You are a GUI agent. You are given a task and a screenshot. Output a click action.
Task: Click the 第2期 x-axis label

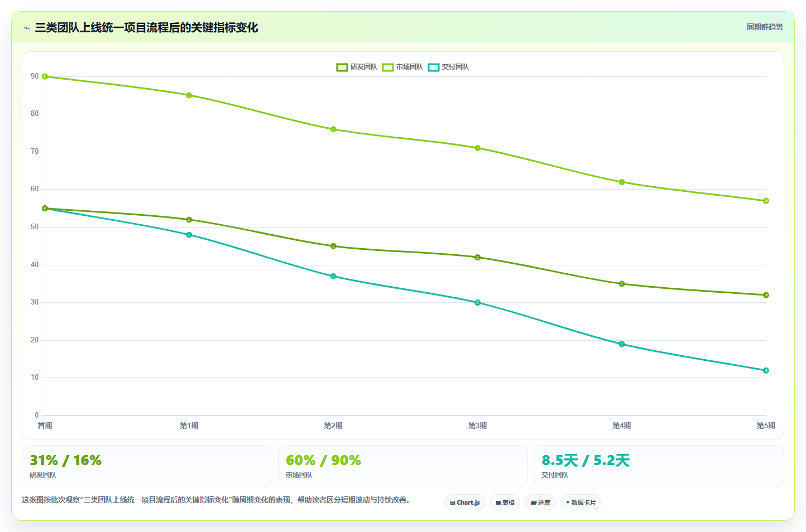click(x=333, y=425)
